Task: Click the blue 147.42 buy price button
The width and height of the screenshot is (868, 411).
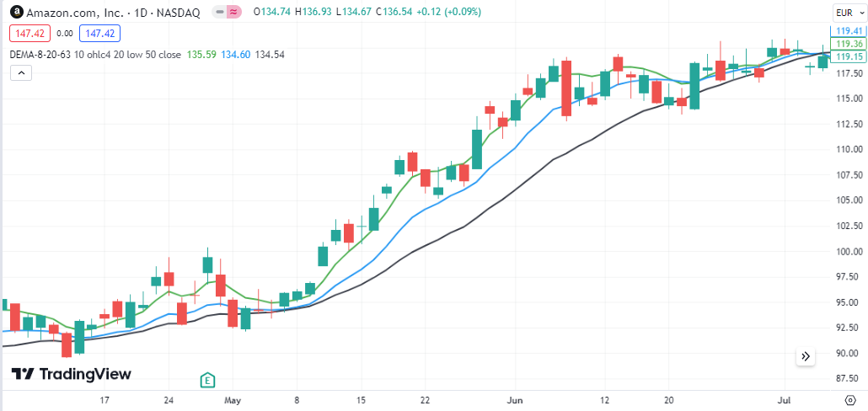Action: pos(99,34)
